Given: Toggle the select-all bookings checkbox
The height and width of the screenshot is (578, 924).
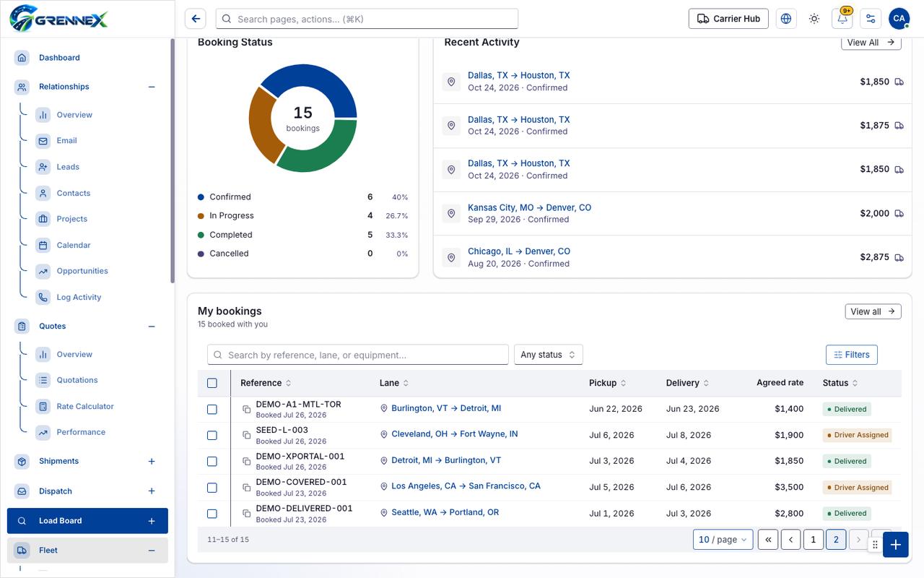Looking at the screenshot, I should (212, 383).
